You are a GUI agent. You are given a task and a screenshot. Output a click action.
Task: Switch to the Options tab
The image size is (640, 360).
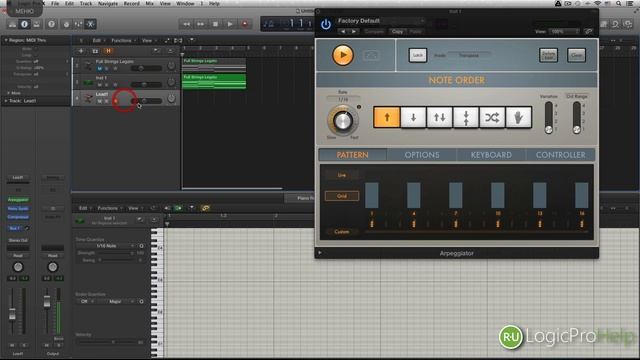[422, 155]
